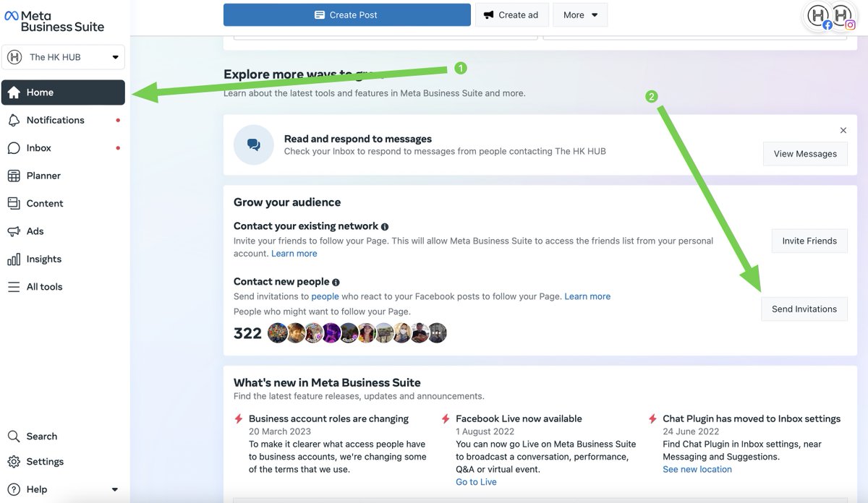Dismiss the Read and respond to messages card

pos(843,130)
